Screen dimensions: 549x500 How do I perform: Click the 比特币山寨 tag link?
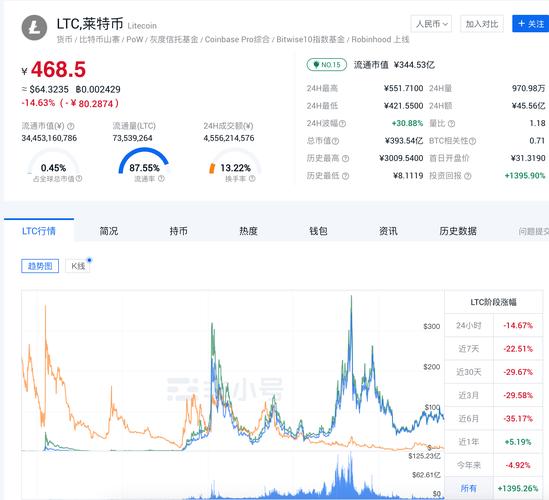[x=99, y=39]
